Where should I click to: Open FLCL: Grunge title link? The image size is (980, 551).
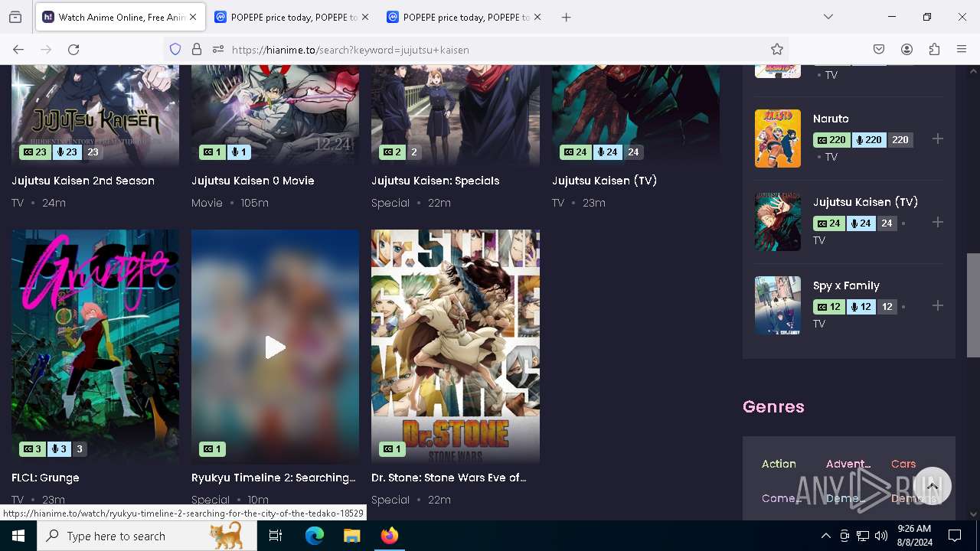click(45, 478)
